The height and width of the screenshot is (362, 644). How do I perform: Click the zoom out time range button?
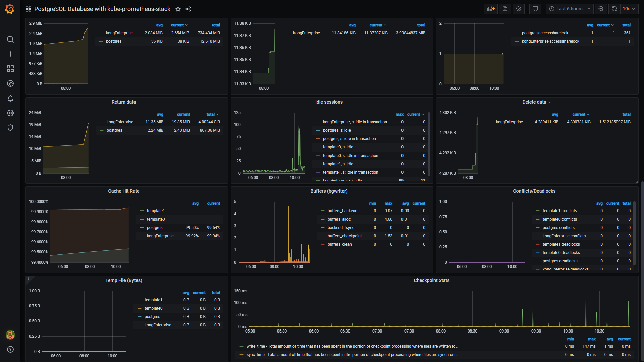tap(601, 9)
